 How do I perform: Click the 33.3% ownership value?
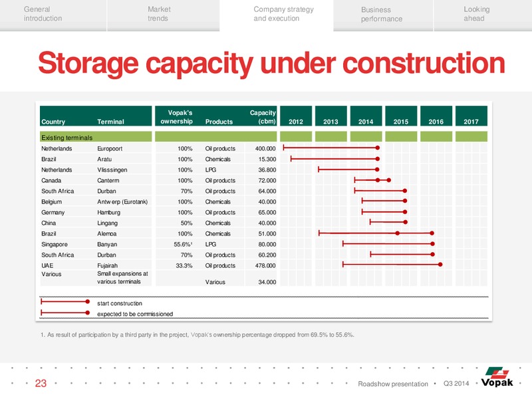(184, 265)
